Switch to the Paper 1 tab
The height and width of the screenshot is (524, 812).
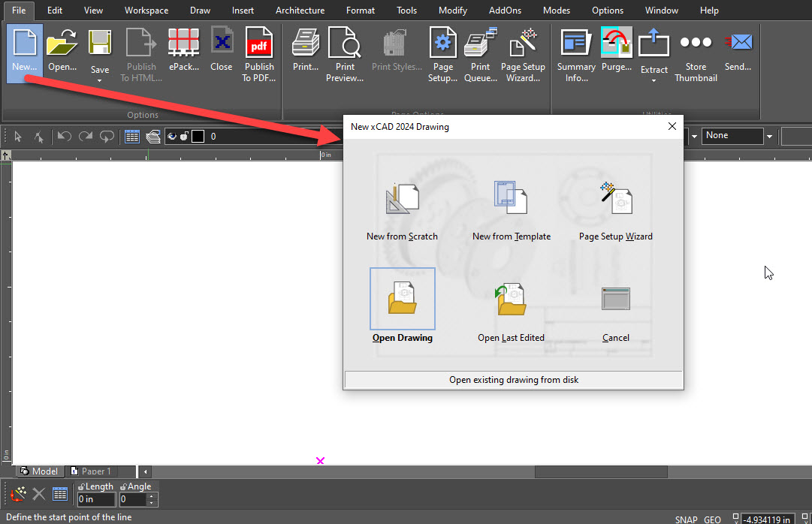coord(91,471)
